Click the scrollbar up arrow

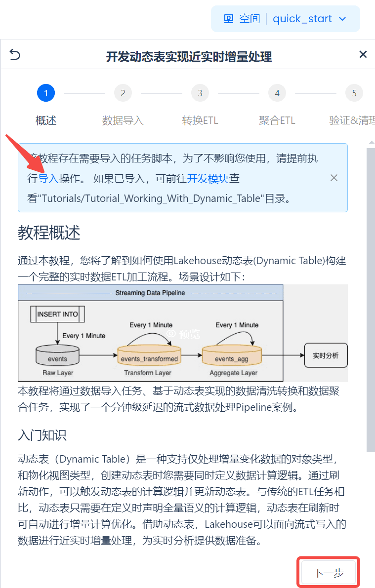click(371, 143)
